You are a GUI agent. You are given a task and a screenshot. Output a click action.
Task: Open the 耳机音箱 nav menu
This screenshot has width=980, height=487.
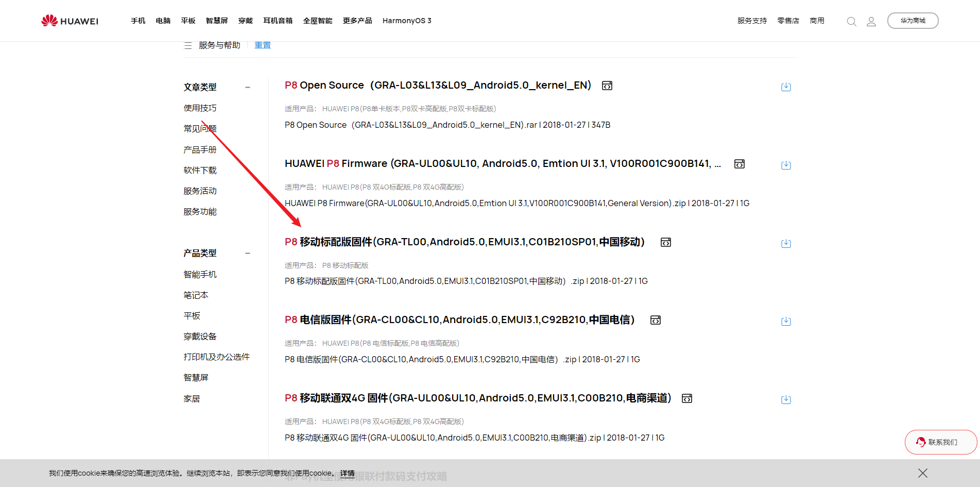(x=278, y=21)
